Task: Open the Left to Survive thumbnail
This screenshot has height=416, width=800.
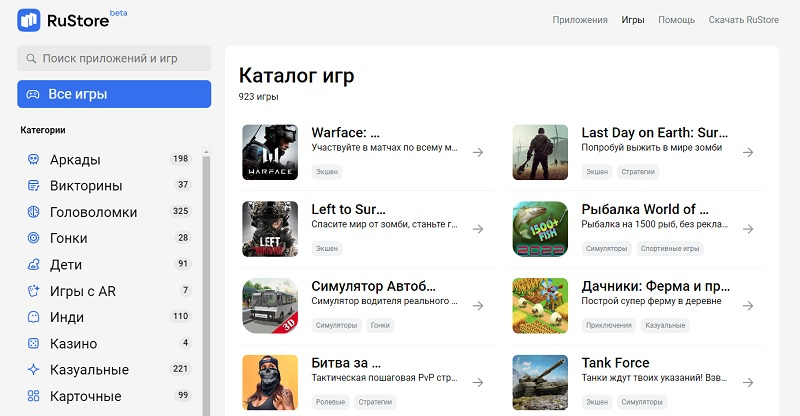Action: (270, 229)
